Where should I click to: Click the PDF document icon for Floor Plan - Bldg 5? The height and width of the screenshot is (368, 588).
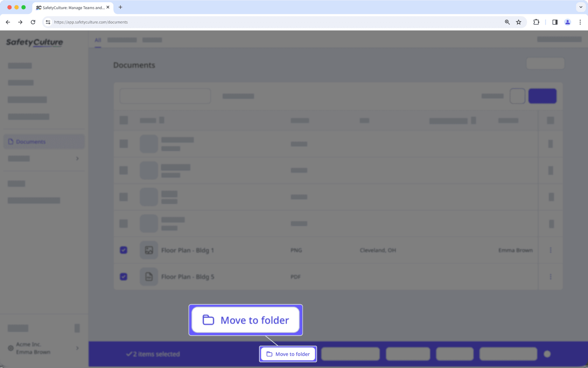(x=149, y=277)
